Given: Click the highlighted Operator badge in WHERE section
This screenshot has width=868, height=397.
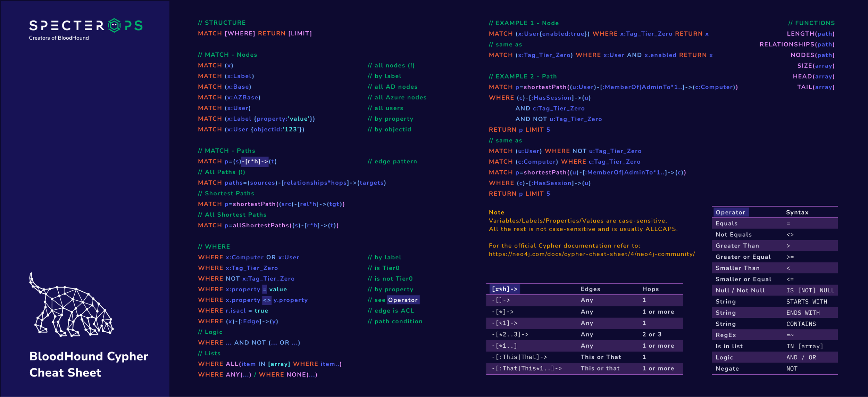Looking at the screenshot, I should [x=403, y=300].
